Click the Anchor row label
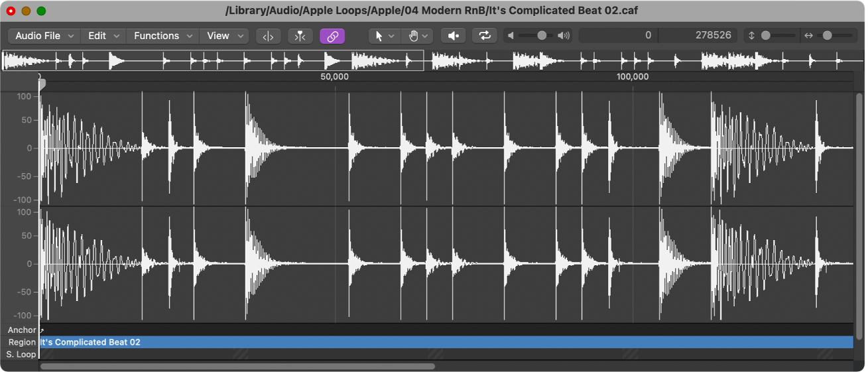The height and width of the screenshot is (372, 868). (x=22, y=330)
